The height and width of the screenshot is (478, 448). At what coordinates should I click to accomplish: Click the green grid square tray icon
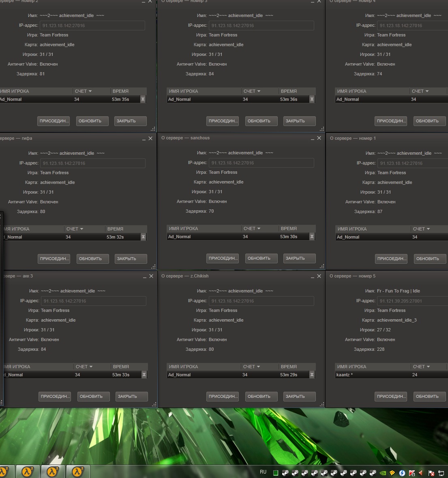[276, 473]
